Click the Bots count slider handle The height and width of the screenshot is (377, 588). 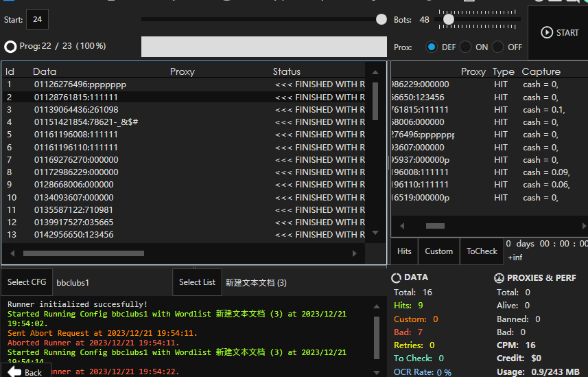click(x=448, y=20)
